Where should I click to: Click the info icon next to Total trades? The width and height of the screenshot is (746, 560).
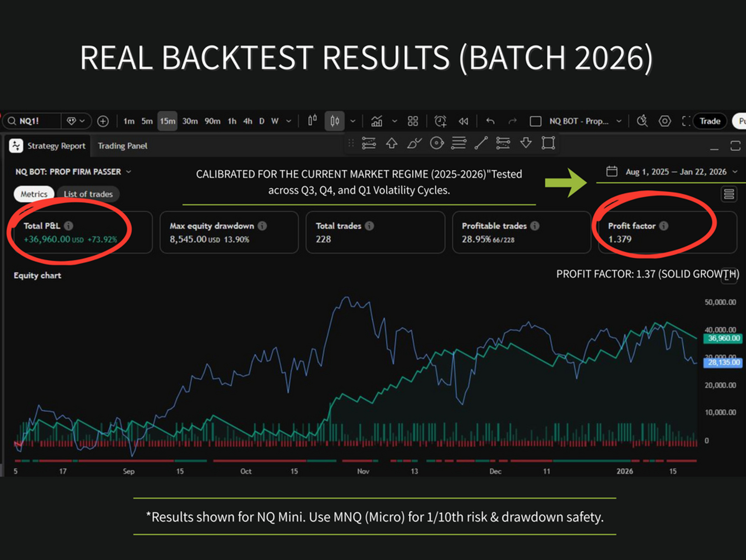click(369, 226)
